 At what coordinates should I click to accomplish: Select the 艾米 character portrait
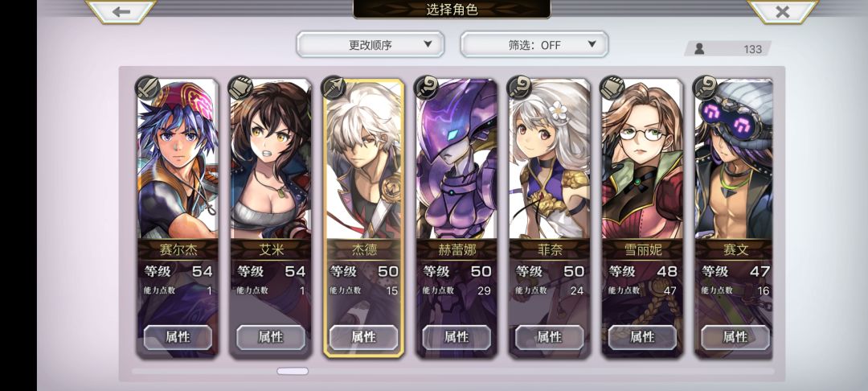271,159
